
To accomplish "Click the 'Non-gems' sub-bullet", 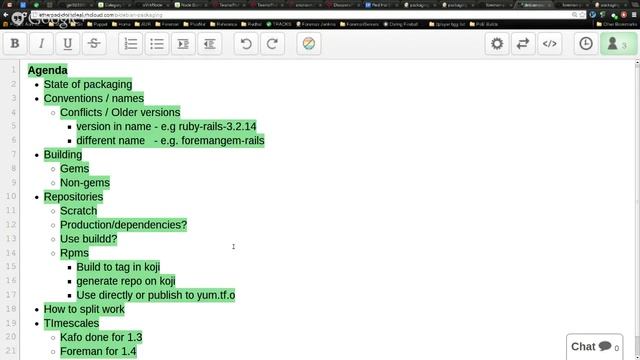I will click(85, 182).
